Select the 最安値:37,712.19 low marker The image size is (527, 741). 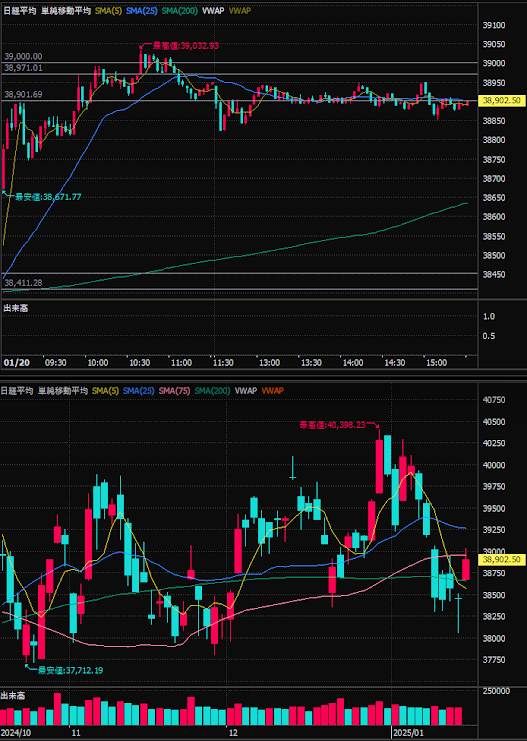coord(70,671)
